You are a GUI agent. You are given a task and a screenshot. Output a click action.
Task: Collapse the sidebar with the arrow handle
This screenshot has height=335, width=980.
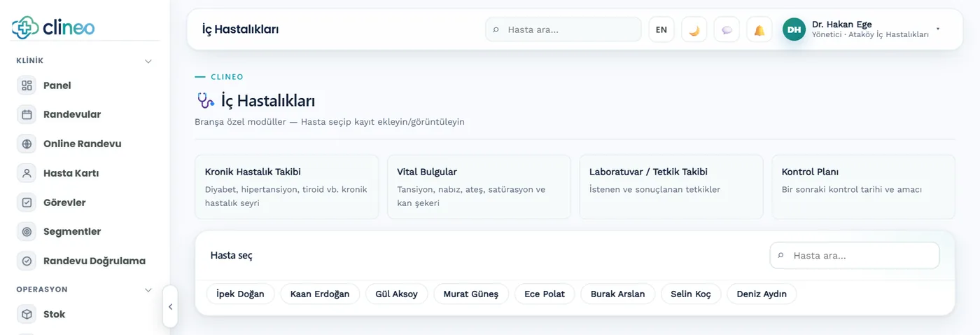tap(170, 306)
